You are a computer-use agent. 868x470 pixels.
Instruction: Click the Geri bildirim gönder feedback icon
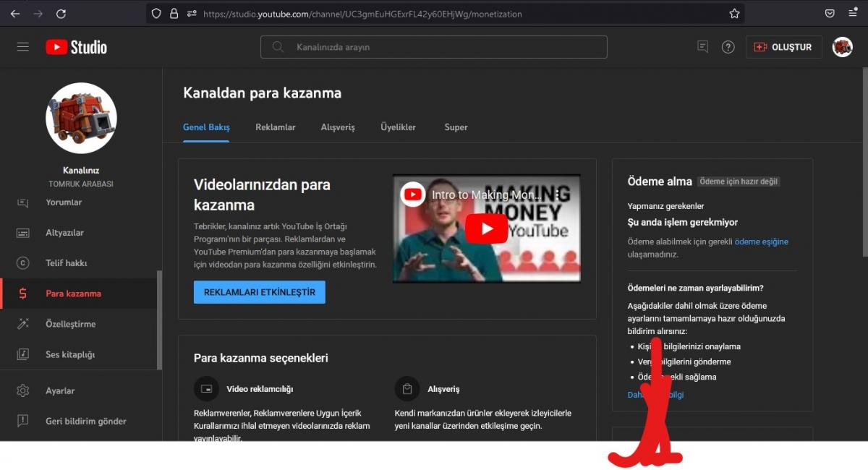(x=23, y=421)
